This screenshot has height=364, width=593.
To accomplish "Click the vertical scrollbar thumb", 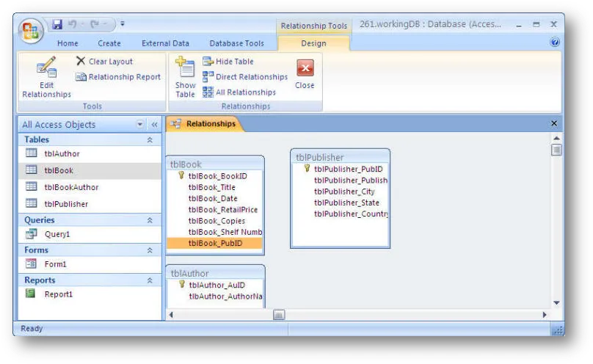I will (556, 150).
